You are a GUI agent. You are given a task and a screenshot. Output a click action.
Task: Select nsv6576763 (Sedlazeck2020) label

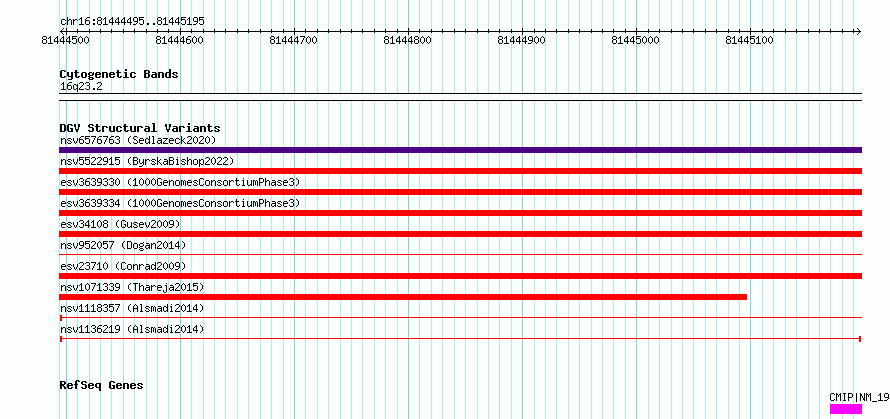pyautogui.click(x=138, y=140)
